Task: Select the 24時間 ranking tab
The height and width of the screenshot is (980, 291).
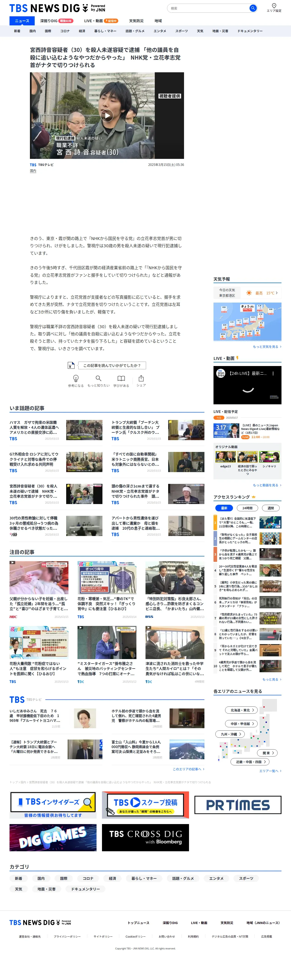Action: click(247, 508)
